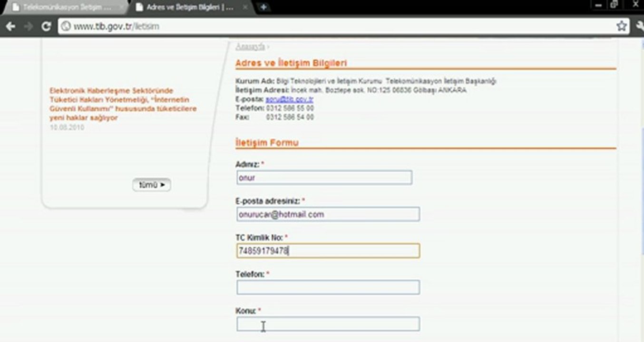644x342 pixels.
Task: Open the Elektronik Haberleşme Sektöründe news headline
Action: click(x=123, y=104)
